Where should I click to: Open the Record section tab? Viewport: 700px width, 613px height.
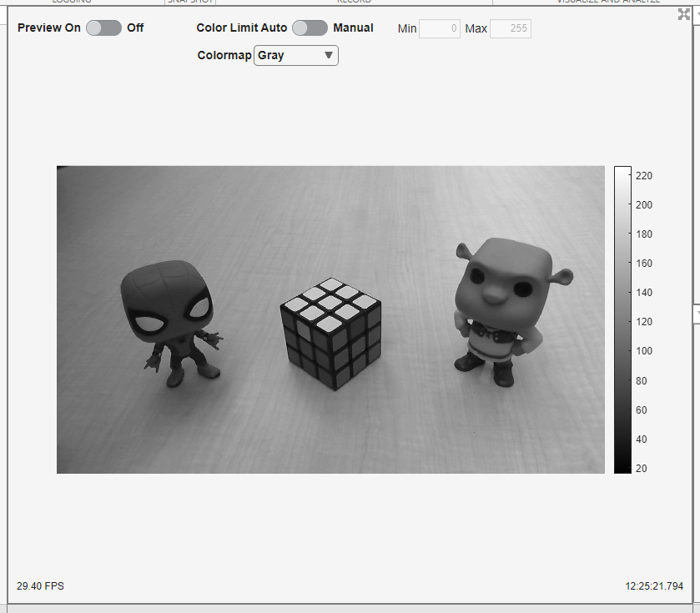coord(354,2)
